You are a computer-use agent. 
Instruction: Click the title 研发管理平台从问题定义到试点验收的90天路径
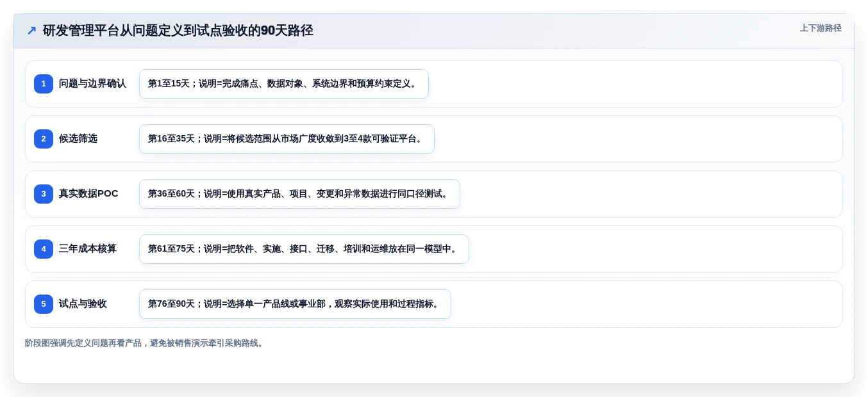pos(178,30)
